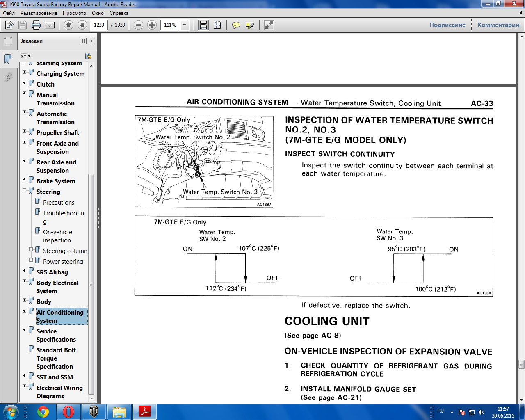
Task: Click the scrolling mode page icon
Action: click(203, 25)
